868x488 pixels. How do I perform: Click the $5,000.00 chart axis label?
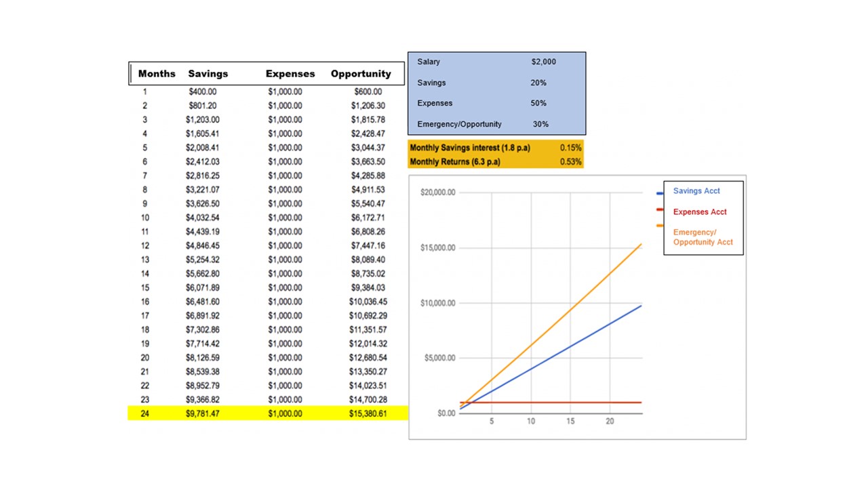pos(440,358)
